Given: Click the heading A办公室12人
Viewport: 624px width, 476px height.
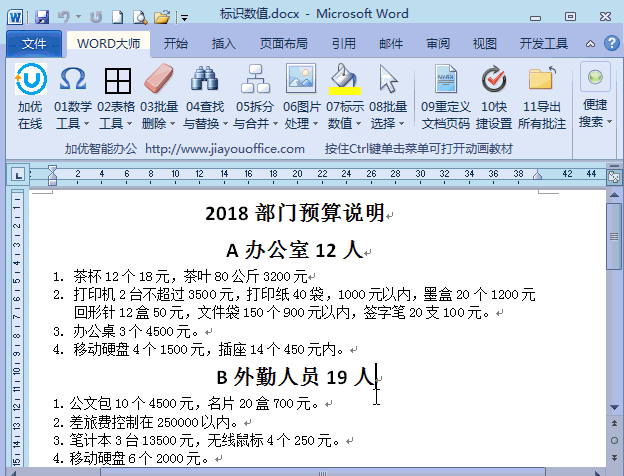Looking at the screenshot, I should click(295, 250).
